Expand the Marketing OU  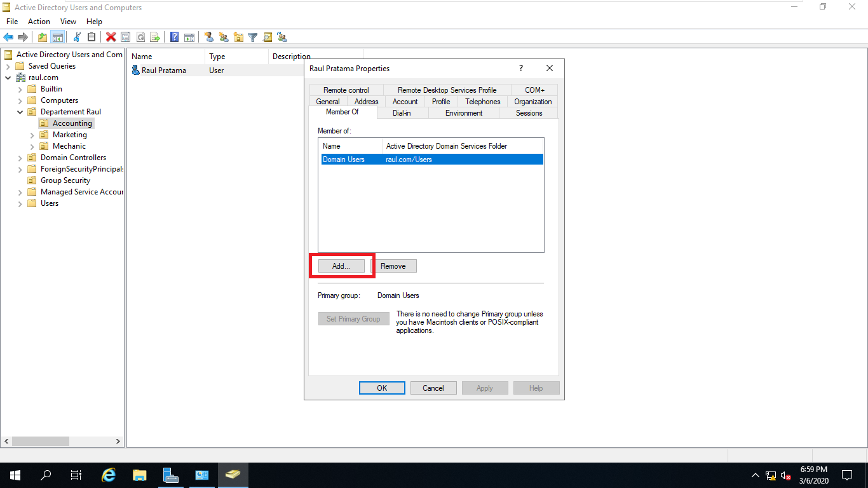pos(32,135)
